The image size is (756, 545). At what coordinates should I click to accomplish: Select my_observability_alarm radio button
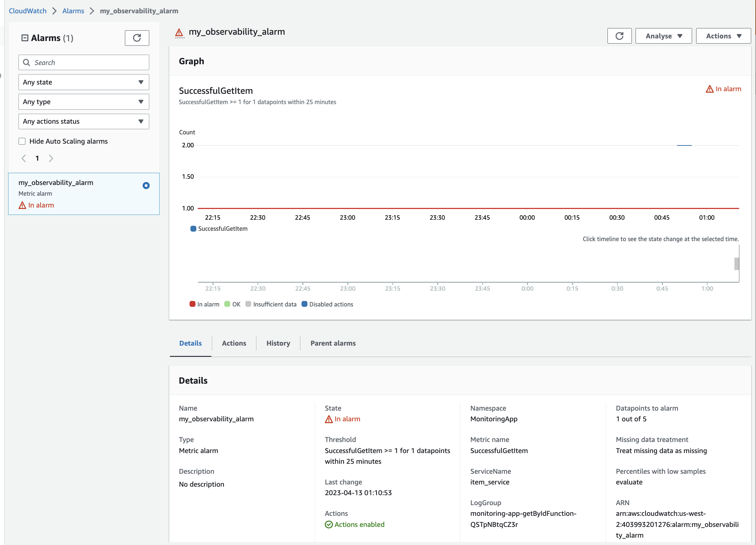146,186
